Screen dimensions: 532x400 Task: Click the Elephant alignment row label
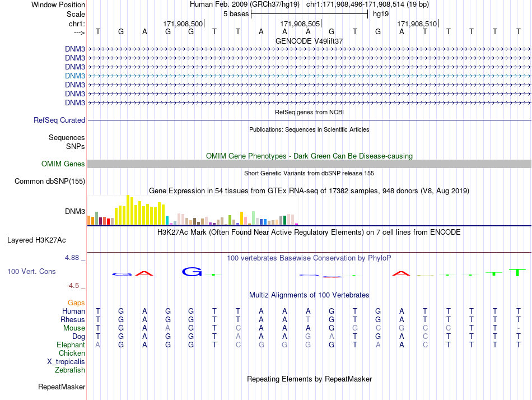[x=71, y=345]
